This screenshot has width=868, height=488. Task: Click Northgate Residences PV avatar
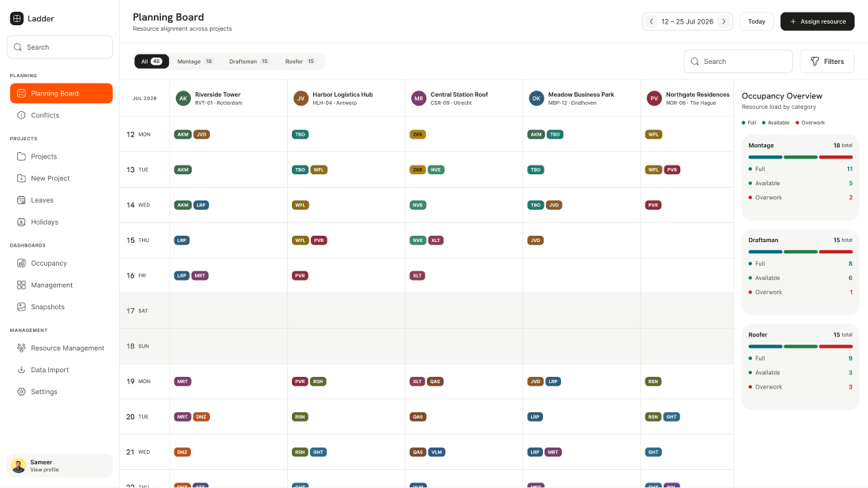(654, 99)
